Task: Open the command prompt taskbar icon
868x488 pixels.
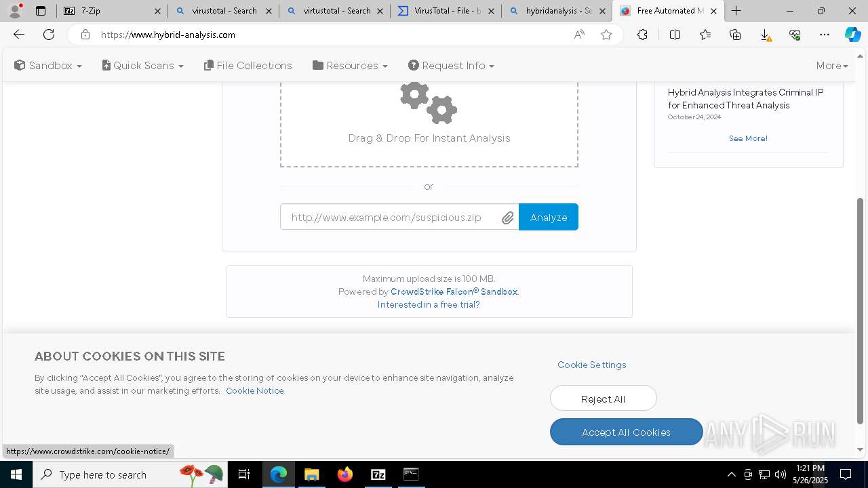Action: (411, 474)
